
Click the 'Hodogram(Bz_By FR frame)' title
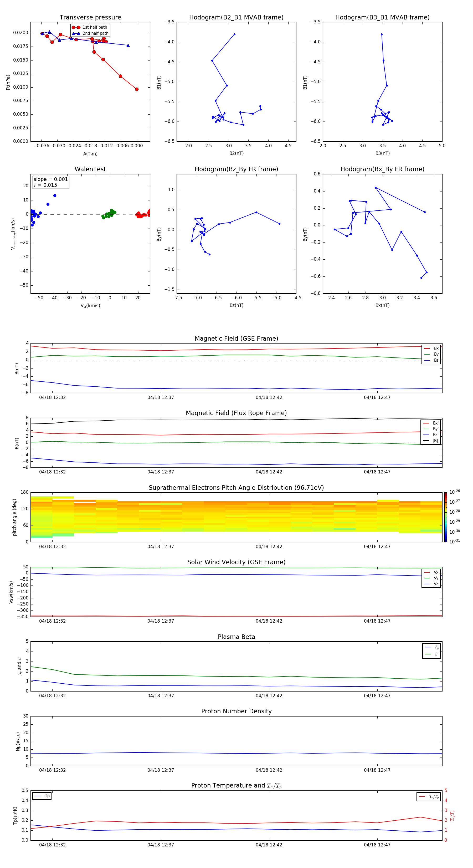pos(236,169)
